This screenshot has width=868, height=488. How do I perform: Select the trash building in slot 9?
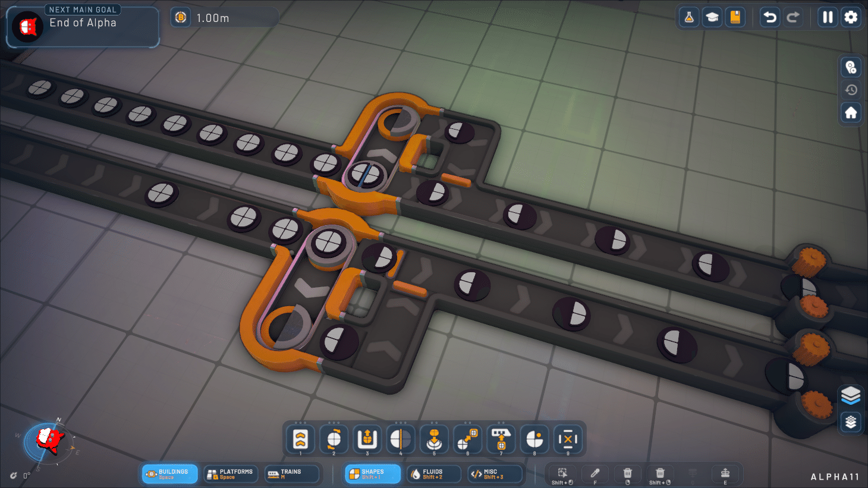coord(568,440)
